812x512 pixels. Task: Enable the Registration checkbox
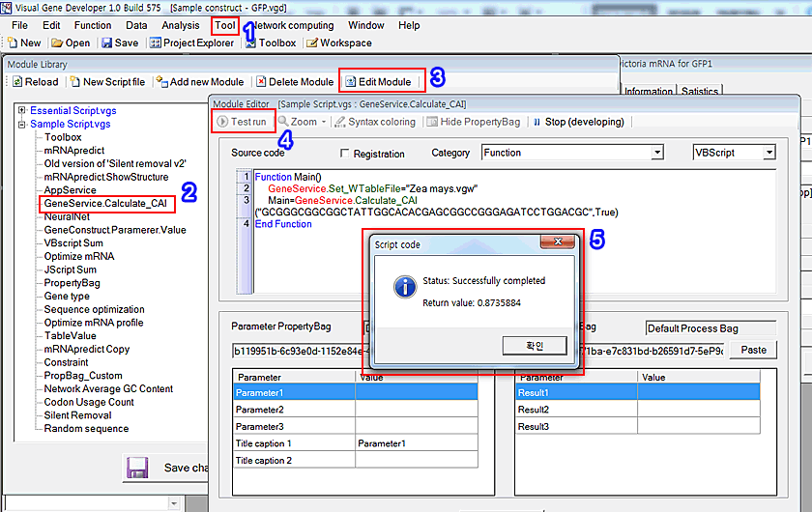click(x=345, y=154)
